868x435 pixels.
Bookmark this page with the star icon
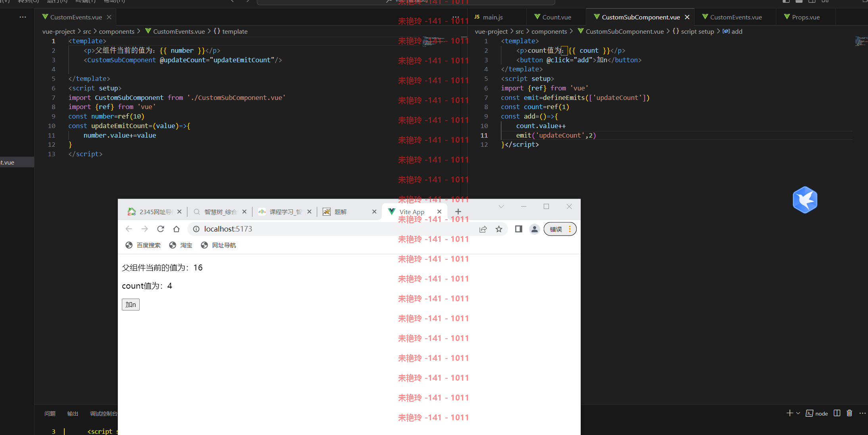(x=499, y=229)
